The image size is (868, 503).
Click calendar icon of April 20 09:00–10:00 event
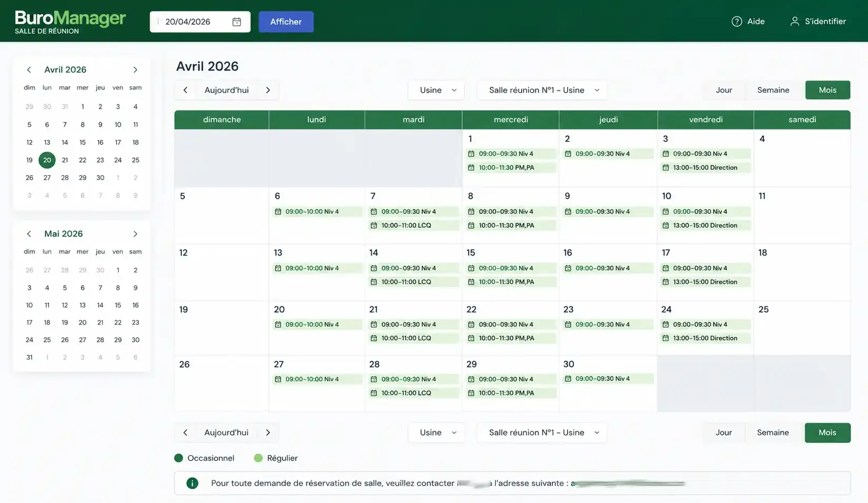tap(278, 324)
